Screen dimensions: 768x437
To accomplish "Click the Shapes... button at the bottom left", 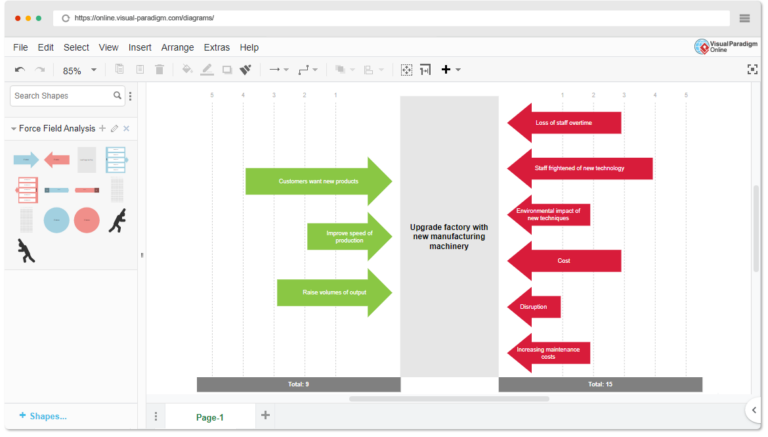I will (43, 416).
